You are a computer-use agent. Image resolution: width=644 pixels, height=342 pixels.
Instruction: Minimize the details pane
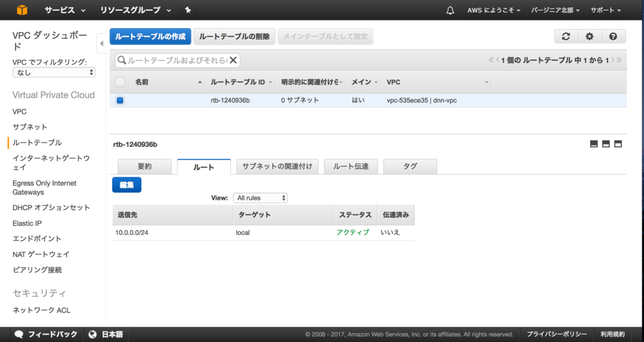click(594, 144)
